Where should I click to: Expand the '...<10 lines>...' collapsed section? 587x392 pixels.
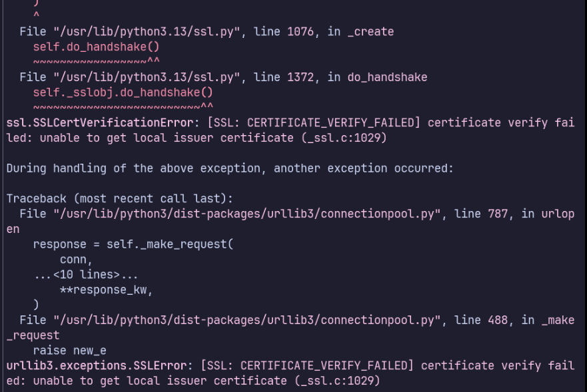[86, 275]
